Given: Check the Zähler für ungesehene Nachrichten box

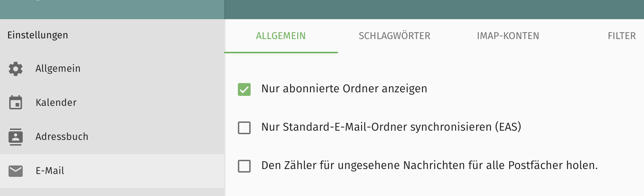Looking at the screenshot, I should 244,166.
